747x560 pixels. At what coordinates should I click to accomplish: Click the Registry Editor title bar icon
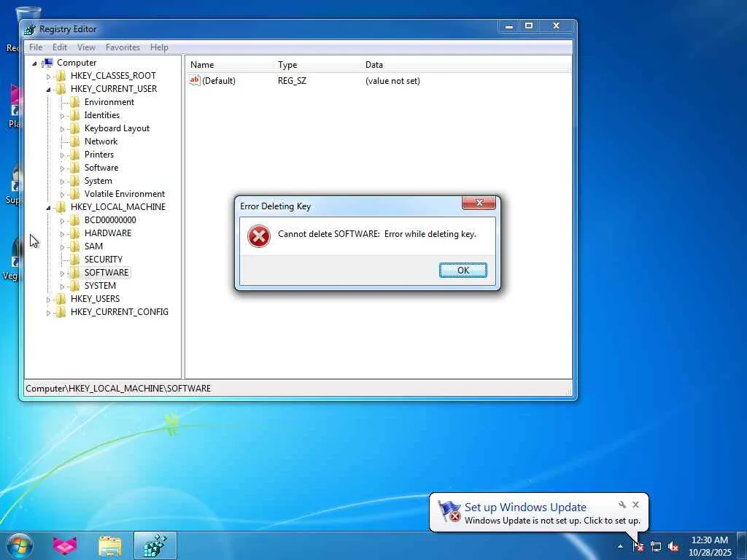coord(29,29)
